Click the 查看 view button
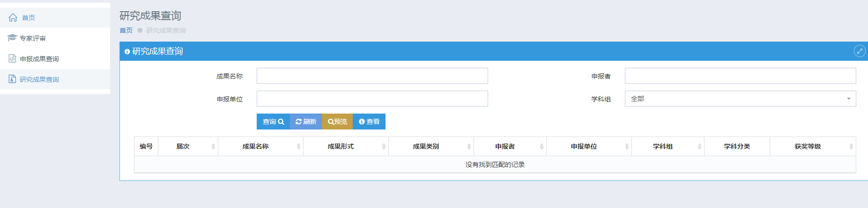This screenshot has height=208, width=868. click(x=369, y=122)
